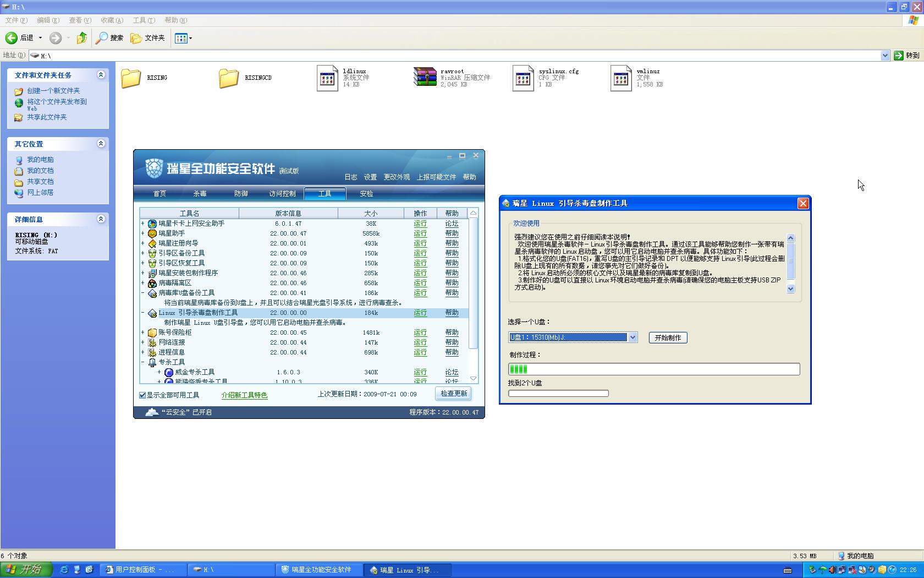Select the syslinux.cfg file icon
Image resolution: width=924 pixels, height=578 pixels.
coord(523,78)
